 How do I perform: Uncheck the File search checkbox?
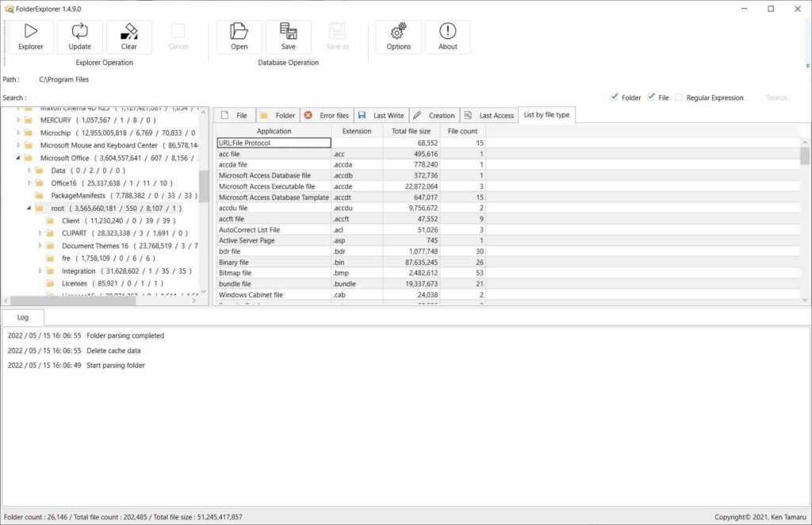point(651,98)
